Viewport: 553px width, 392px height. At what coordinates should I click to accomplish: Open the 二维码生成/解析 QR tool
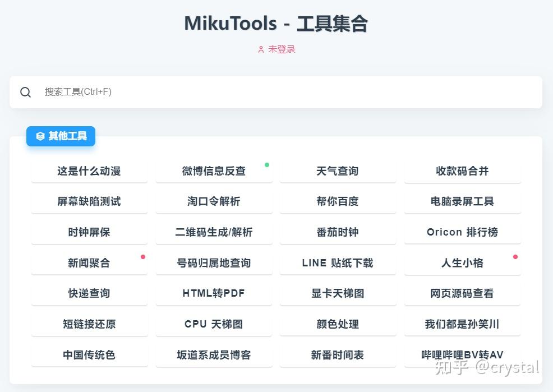(214, 232)
